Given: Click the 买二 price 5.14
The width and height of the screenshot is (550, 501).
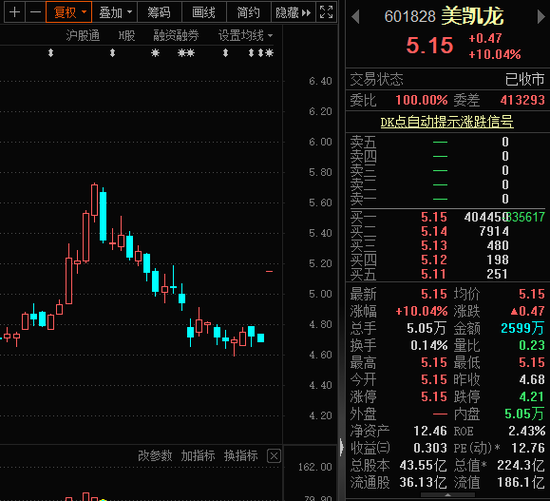Looking at the screenshot, I should click(x=434, y=231).
